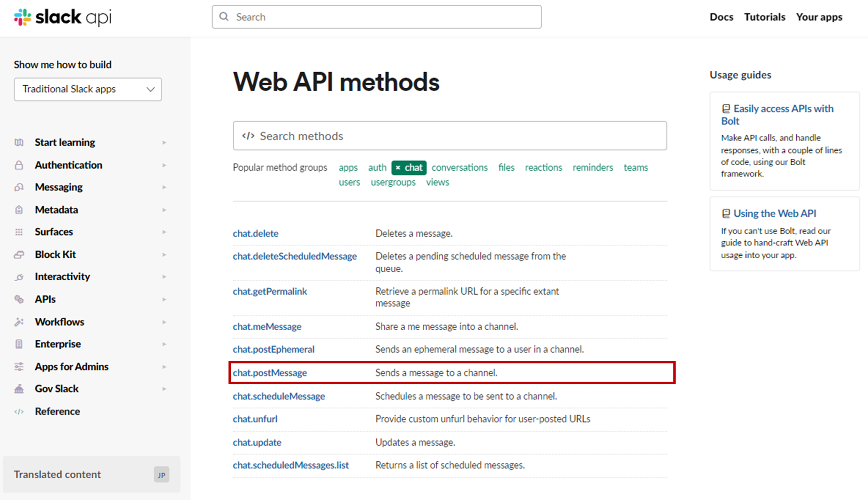Filter methods by teams group

point(636,168)
